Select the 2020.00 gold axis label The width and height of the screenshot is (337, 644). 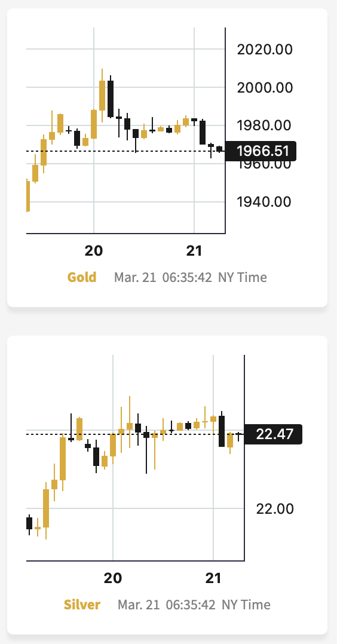coord(265,49)
